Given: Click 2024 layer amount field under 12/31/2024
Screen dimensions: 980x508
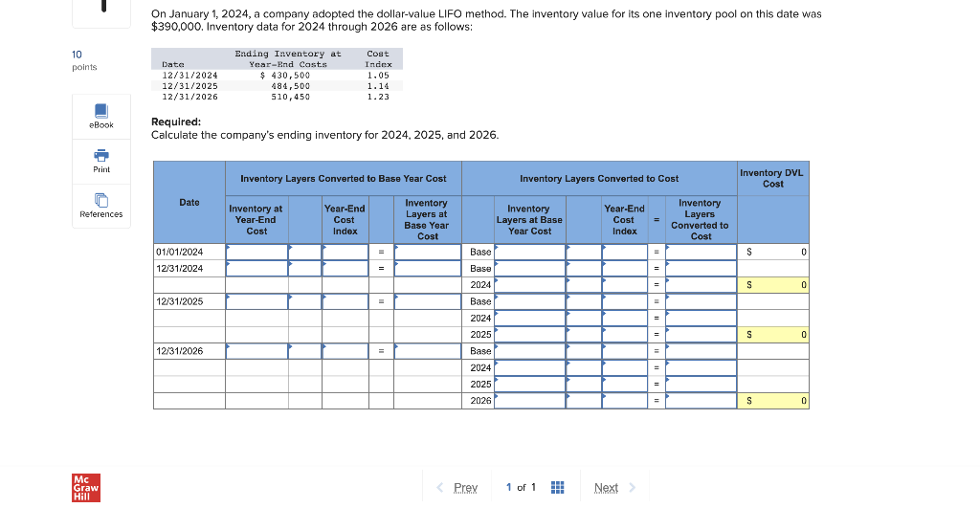Looking at the screenshot, I should 530,285.
